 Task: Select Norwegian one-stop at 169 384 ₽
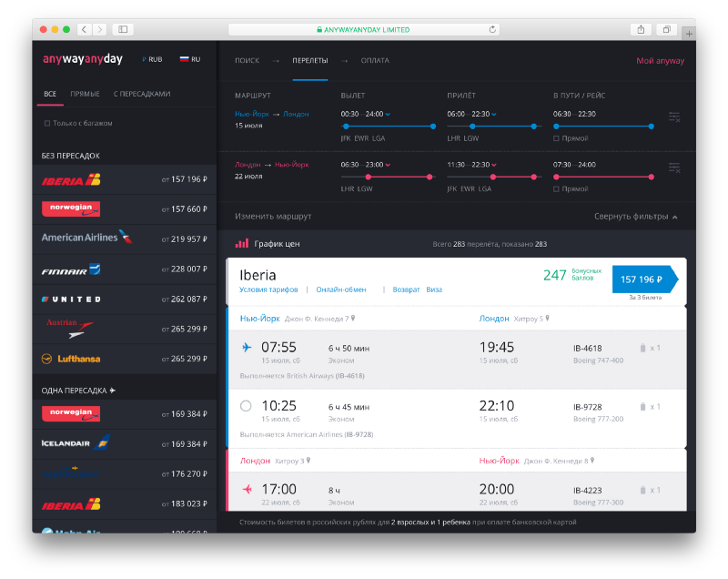(x=125, y=414)
